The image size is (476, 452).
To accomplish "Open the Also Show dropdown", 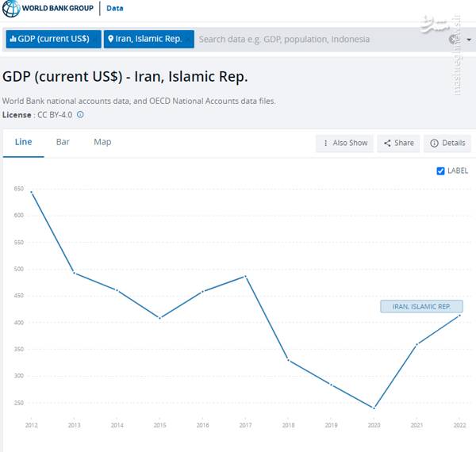I will (x=345, y=143).
